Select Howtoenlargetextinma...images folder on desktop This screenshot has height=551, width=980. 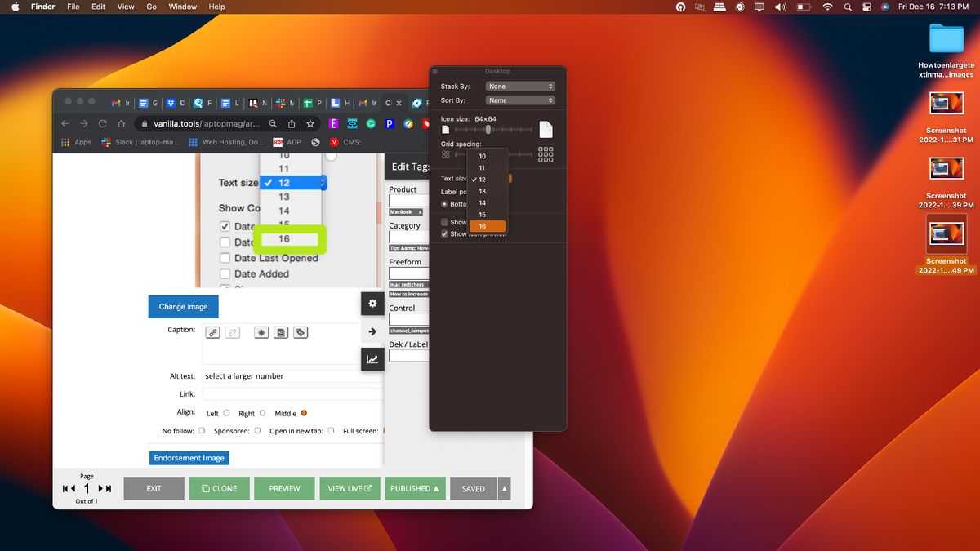947,50
